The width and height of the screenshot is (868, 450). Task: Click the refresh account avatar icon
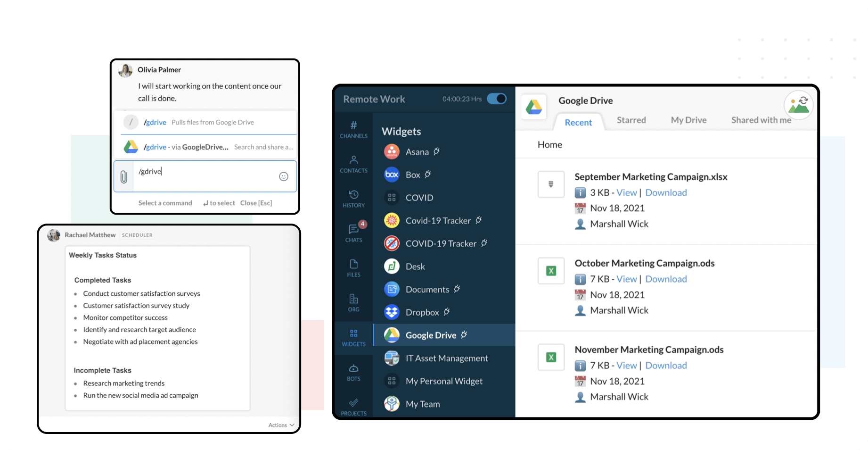point(799,105)
